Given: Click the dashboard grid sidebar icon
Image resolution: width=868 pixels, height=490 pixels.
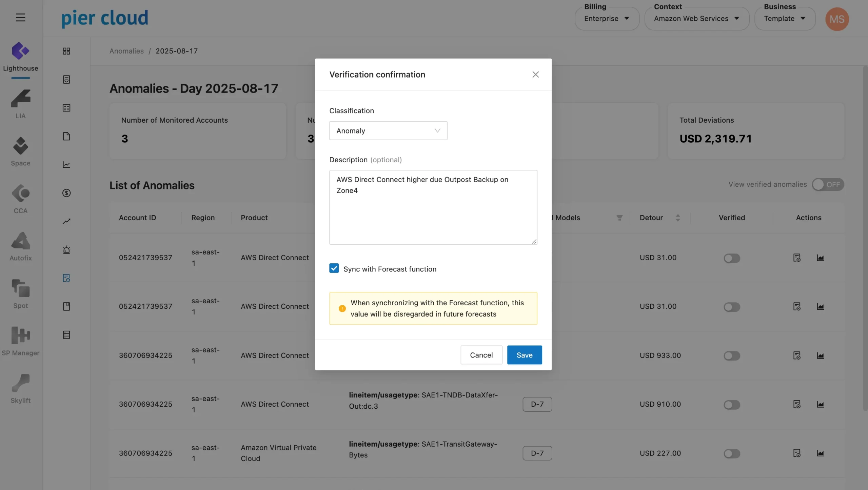Looking at the screenshot, I should (66, 51).
